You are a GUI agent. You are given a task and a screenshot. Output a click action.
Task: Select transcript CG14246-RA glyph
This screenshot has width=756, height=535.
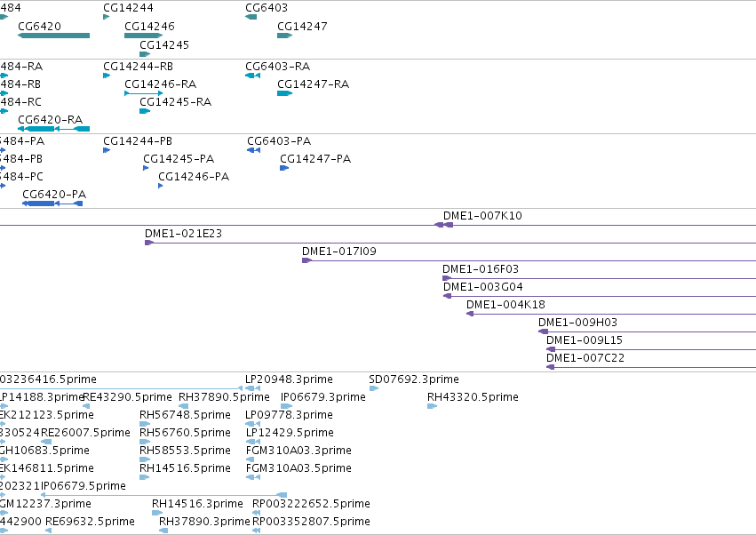pyautogui.click(x=143, y=93)
